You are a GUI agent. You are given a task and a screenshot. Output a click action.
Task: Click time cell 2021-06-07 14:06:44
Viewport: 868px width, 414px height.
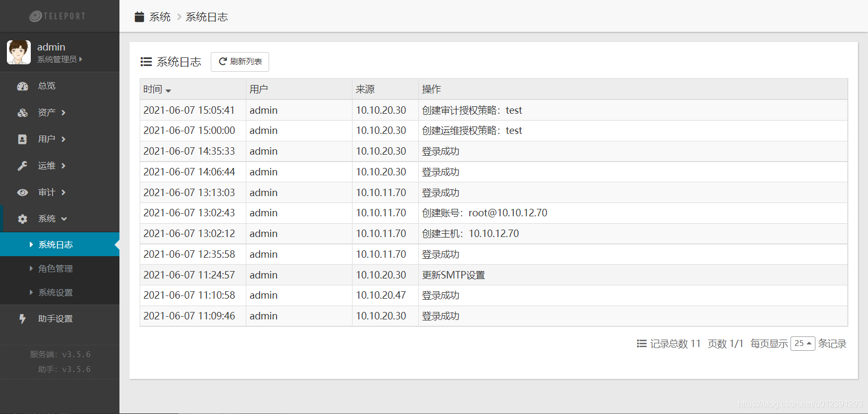pyautogui.click(x=189, y=172)
